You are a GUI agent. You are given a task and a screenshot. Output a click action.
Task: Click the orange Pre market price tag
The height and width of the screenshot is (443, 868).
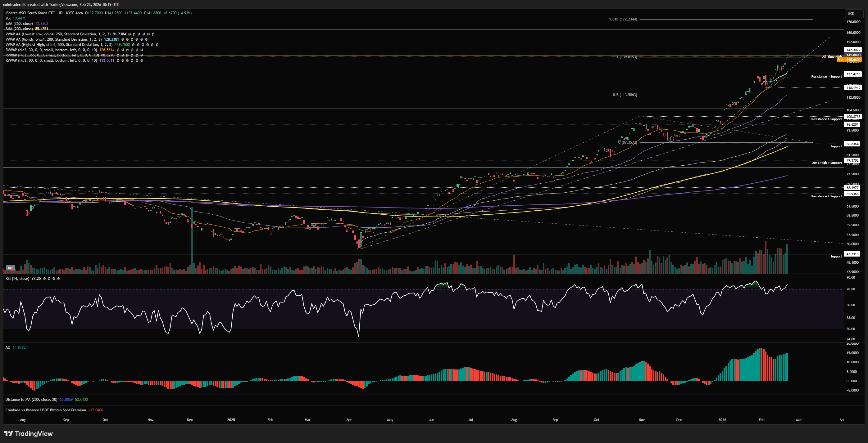[849, 60]
